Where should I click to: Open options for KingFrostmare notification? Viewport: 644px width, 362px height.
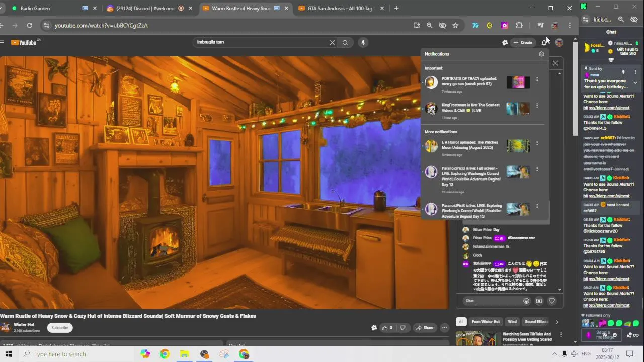point(537,106)
